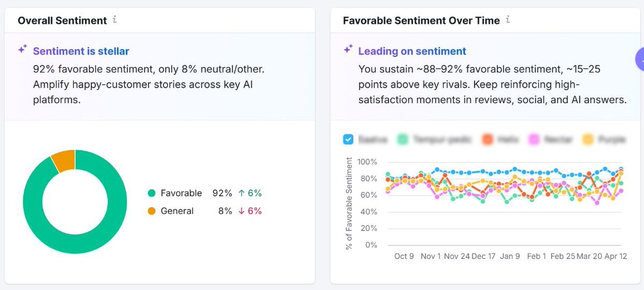Screen dimensions: 644x290
Task: Click sparkle icon beside Leading on sentiment
Action: 348,49
